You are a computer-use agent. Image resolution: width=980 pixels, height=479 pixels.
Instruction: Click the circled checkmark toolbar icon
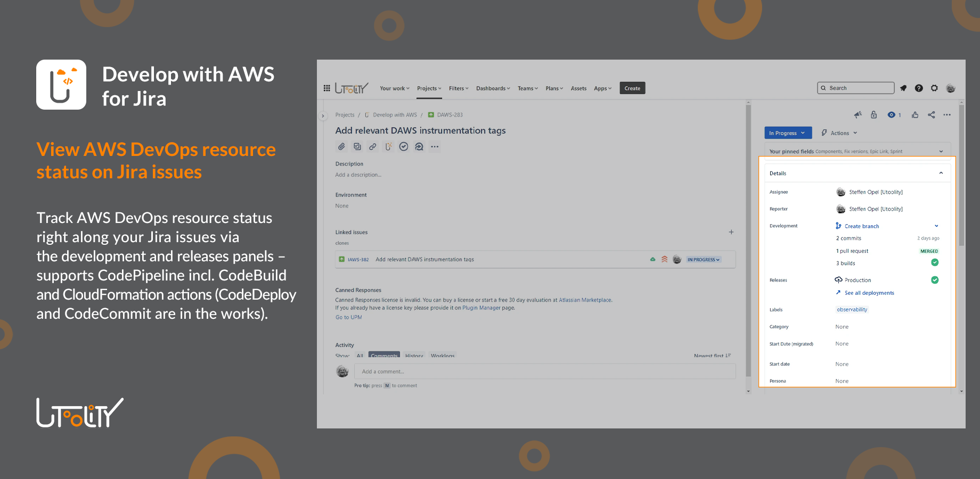point(404,147)
